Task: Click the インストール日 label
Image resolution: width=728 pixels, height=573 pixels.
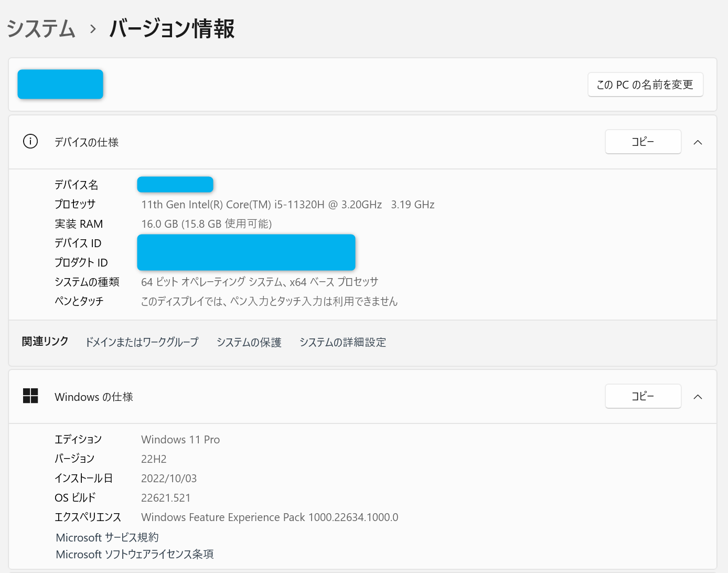Action: click(x=84, y=478)
